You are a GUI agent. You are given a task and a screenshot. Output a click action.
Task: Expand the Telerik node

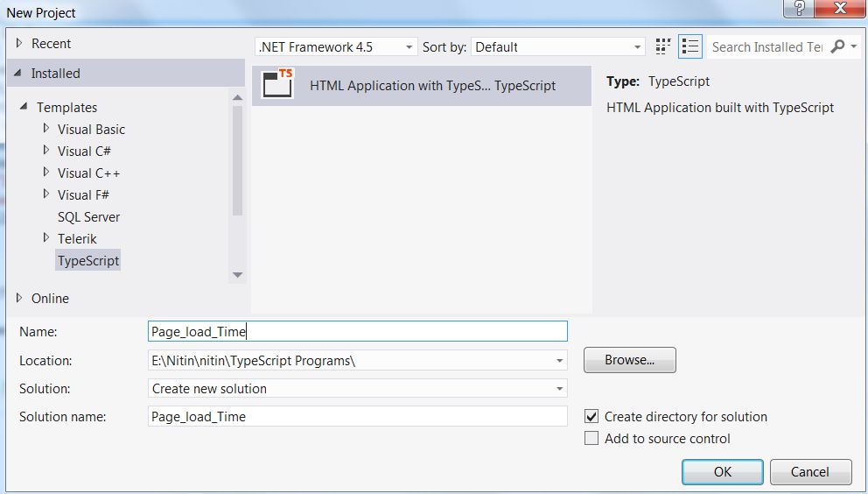pos(46,238)
